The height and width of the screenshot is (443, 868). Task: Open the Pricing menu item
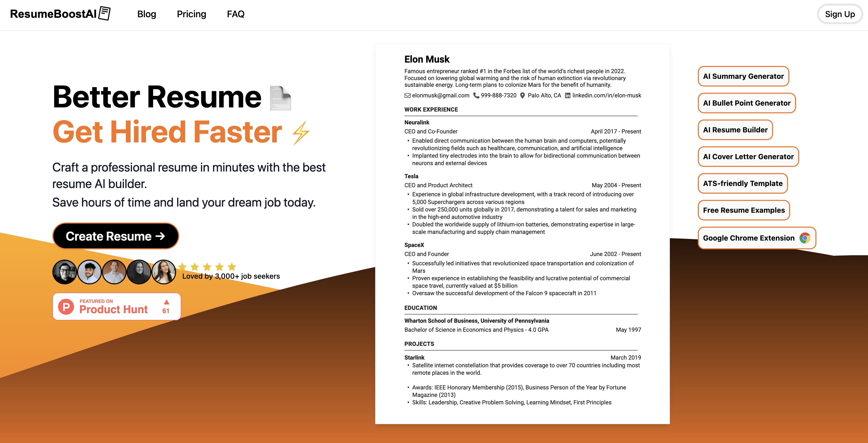192,14
